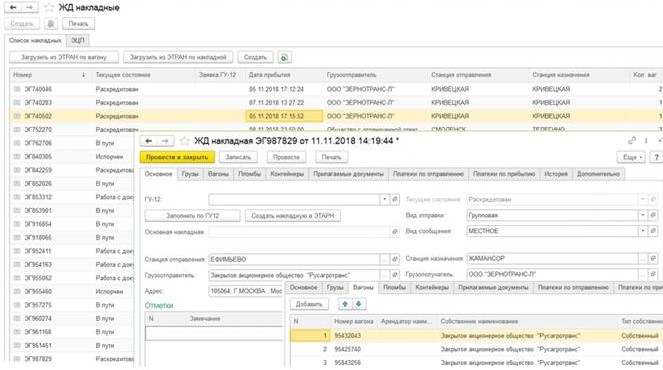Open the linked item icon beside Грузополучатель
Image resolution: width=663 pixels, height=370 pixels.
(x=653, y=274)
